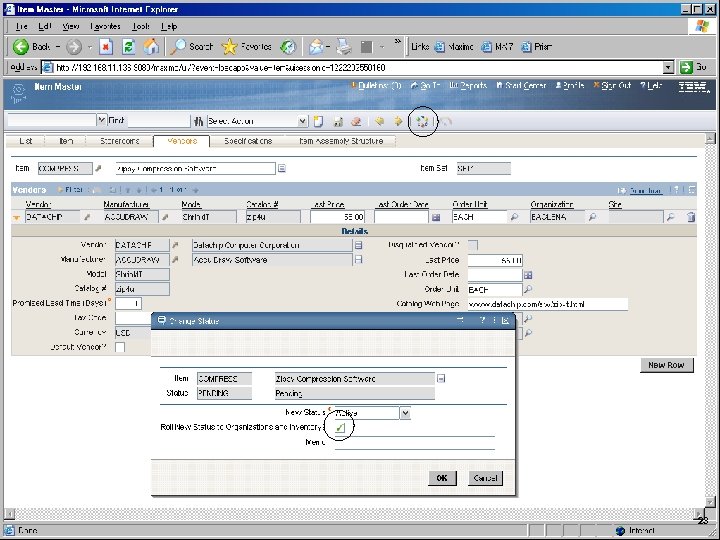Toggle the Default Vendor checkbox
The width and height of the screenshot is (720, 540).
coord(120,347)
